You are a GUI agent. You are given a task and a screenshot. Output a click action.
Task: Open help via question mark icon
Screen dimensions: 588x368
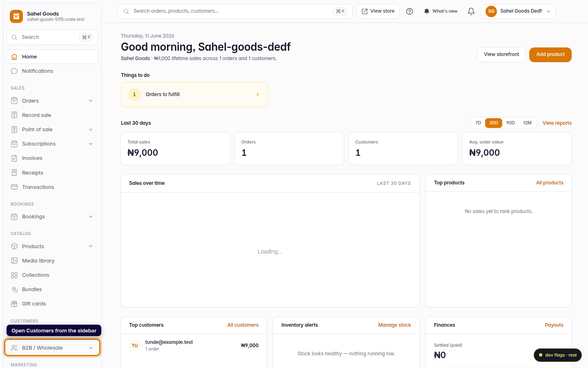(x=410, y=11)
